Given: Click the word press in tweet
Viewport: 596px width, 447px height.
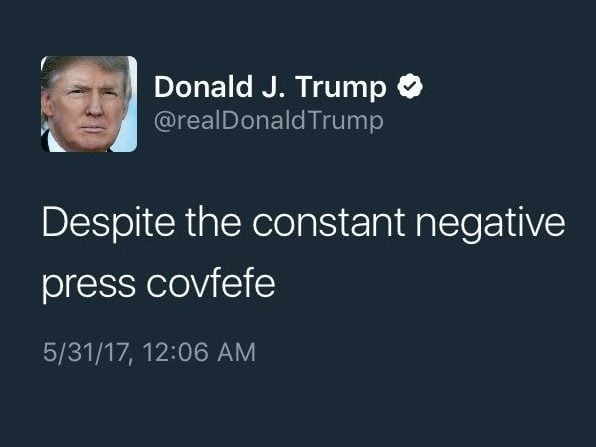Looking at the screenshot, I should click(89, 287).
